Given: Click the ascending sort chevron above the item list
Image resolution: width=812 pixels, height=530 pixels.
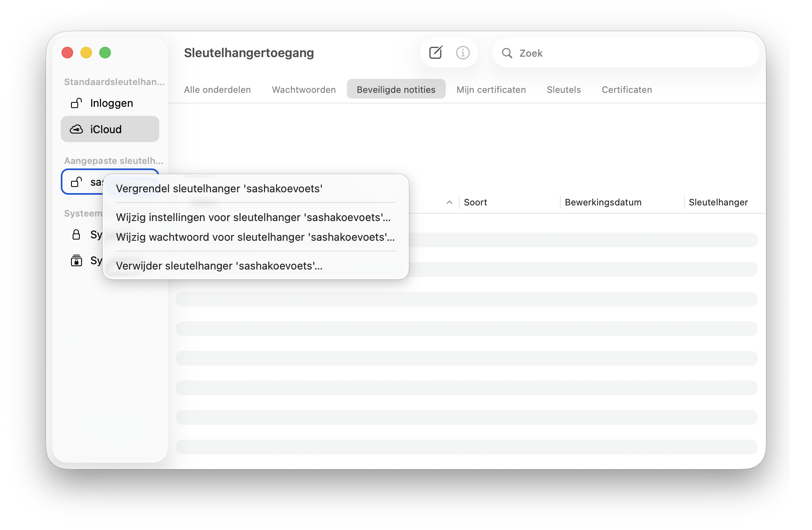Looking at the screenshot, I should [x=450, y=202].
